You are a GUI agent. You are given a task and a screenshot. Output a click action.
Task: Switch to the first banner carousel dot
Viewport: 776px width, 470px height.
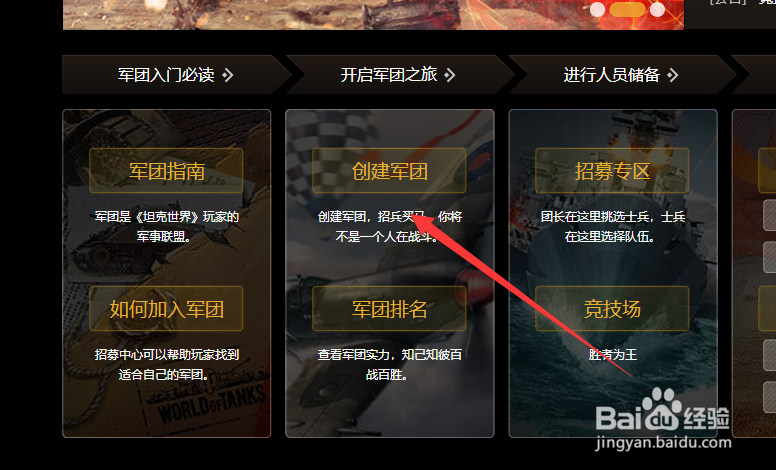click(x=597, y=9)
